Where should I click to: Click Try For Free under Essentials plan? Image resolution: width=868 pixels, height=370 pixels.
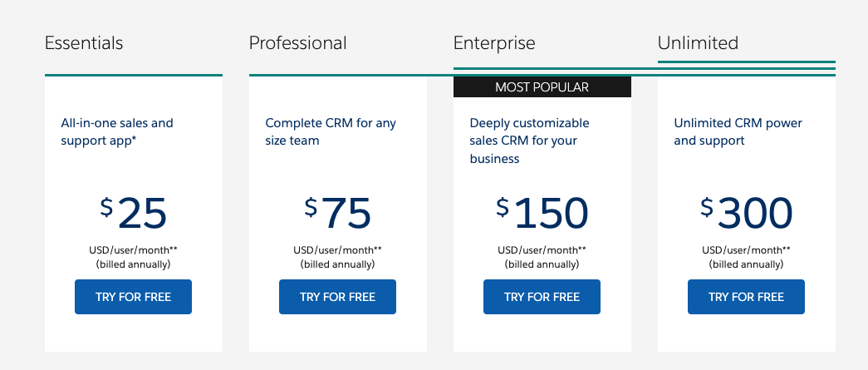pos(133,297)
